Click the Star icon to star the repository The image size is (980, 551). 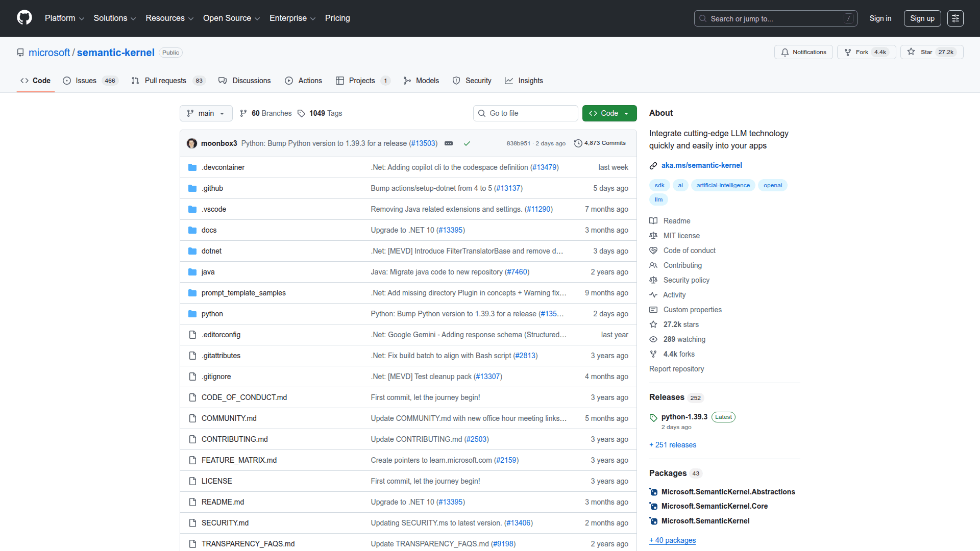click(x=911, y=52)
